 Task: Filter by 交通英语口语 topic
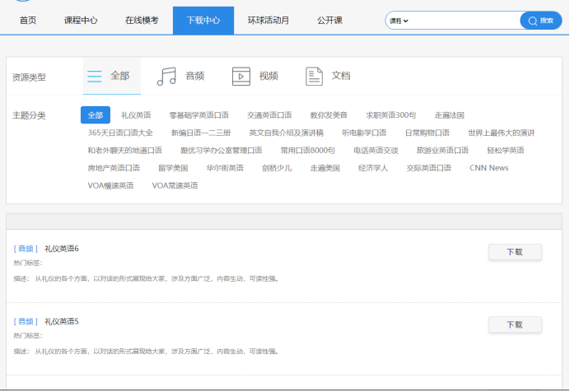pyautogui.click(x=269, y=115)
